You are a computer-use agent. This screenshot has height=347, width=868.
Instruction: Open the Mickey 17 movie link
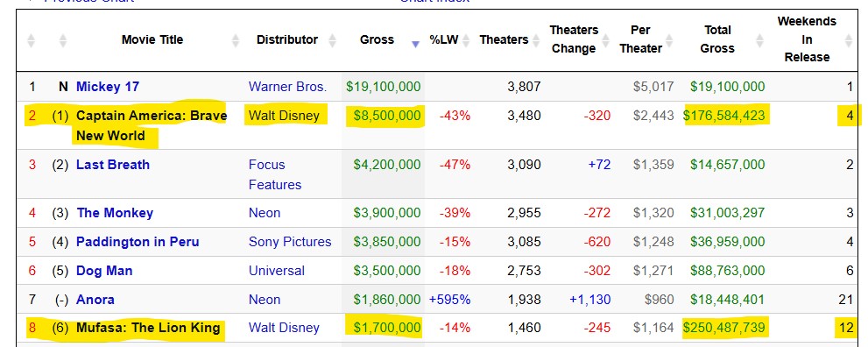click(x=108, y=87)
